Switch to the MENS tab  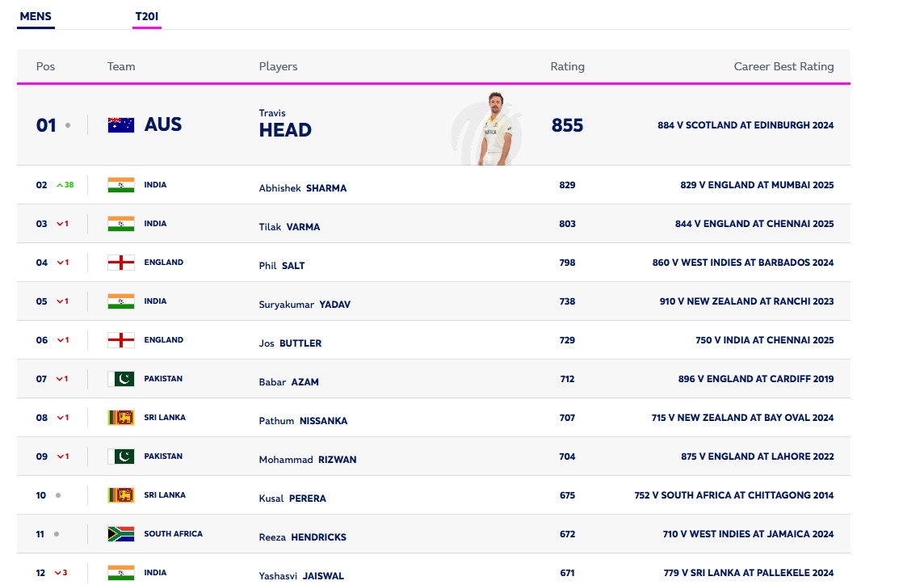36,16
